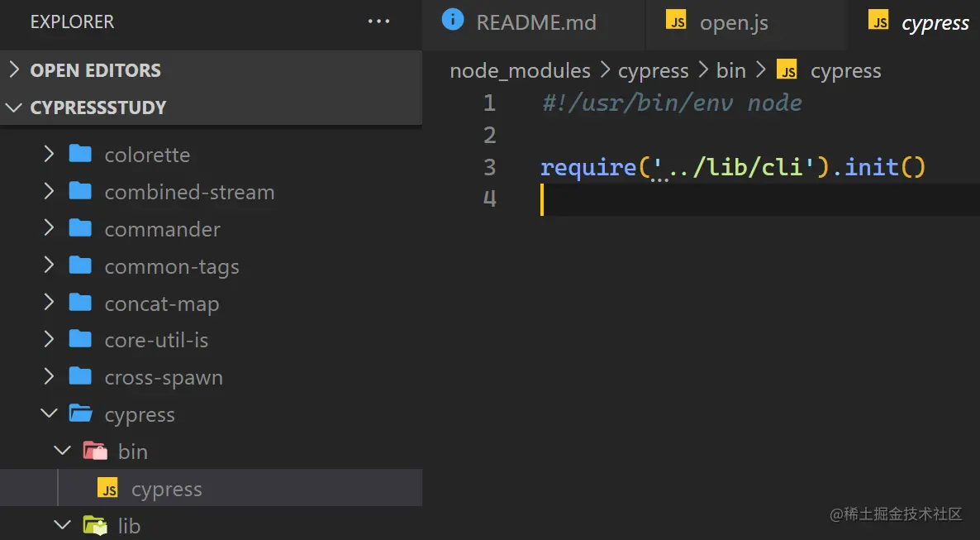The height and width of the screenshot is (540, 980).
Task: Click the red bin folder icon
Action: coord(95,451)
